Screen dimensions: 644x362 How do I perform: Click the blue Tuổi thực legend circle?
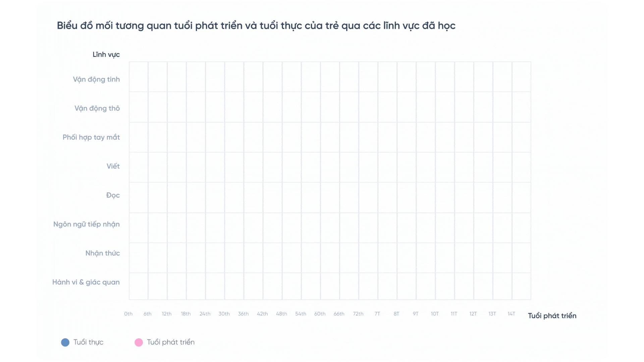65,342
